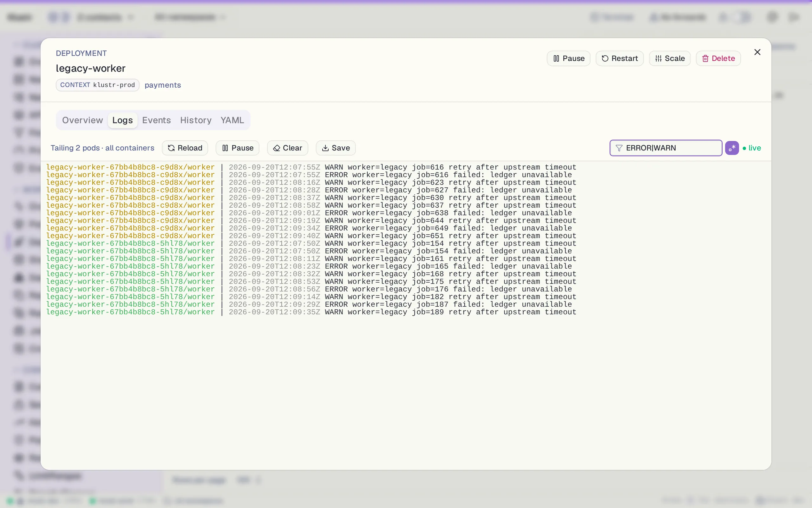
Task: Save logs to file
Action: (x=336, y=148)
